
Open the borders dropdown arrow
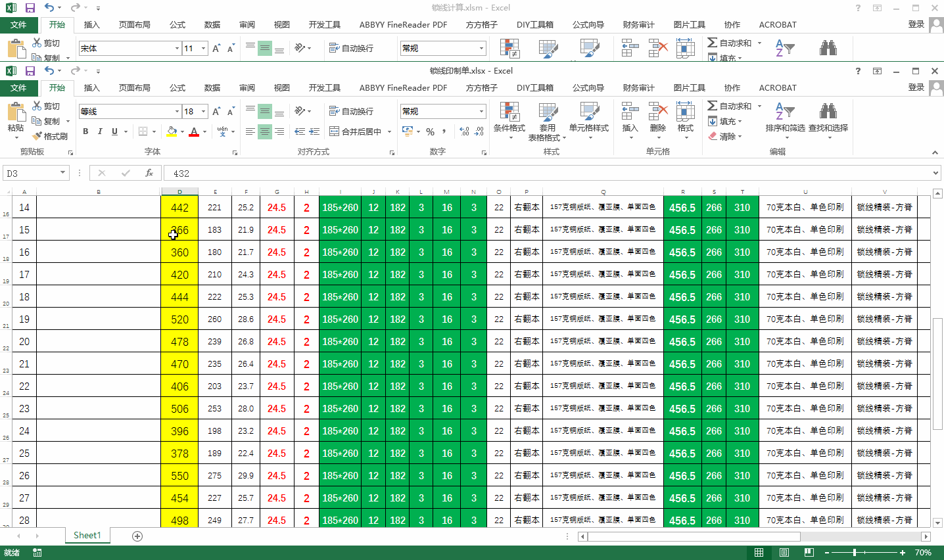[x=154, y=131]
